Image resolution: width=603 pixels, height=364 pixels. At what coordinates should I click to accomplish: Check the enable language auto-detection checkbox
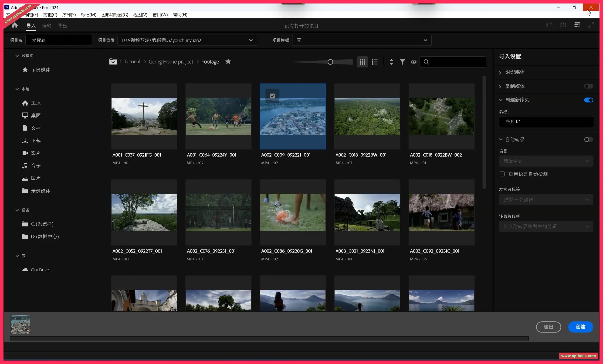(502, 174)
